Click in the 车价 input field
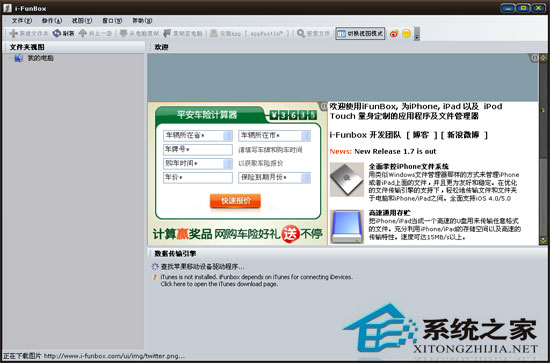Image resolution: width=550 pixels, height=363 pixels. pyautogui.click(x=197, y=177)
